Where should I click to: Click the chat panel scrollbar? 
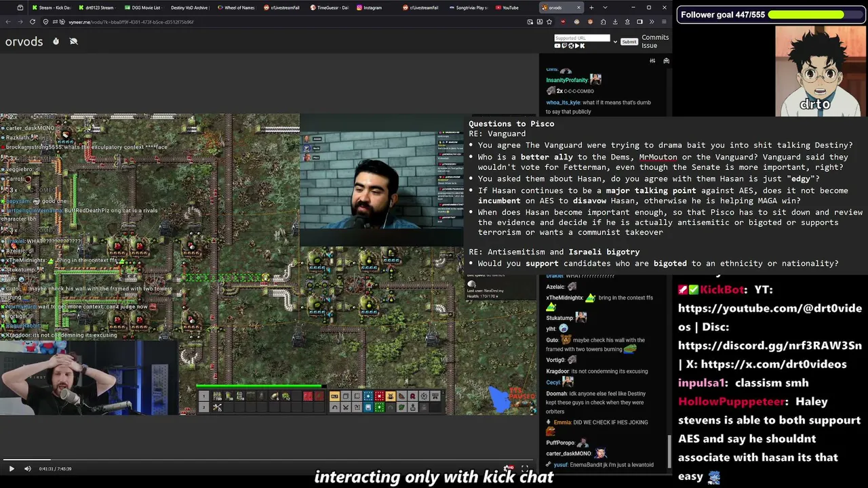click(670, 451)
